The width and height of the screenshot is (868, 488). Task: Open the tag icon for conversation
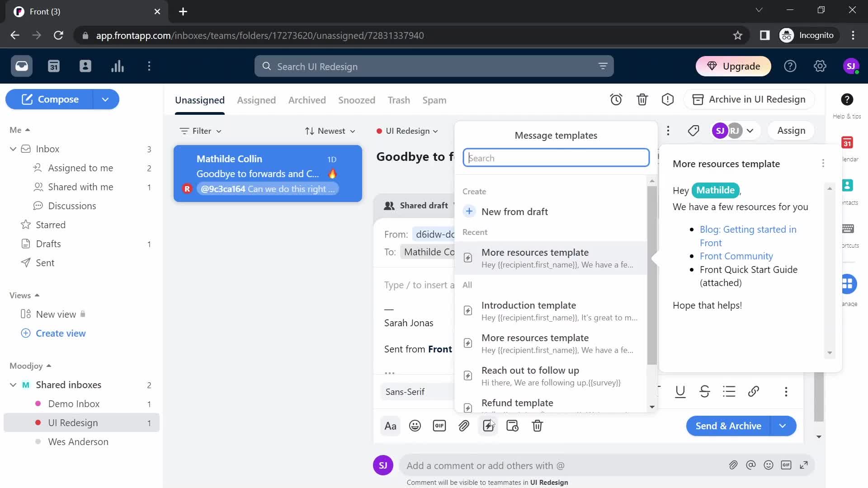(x=693, y=131)
